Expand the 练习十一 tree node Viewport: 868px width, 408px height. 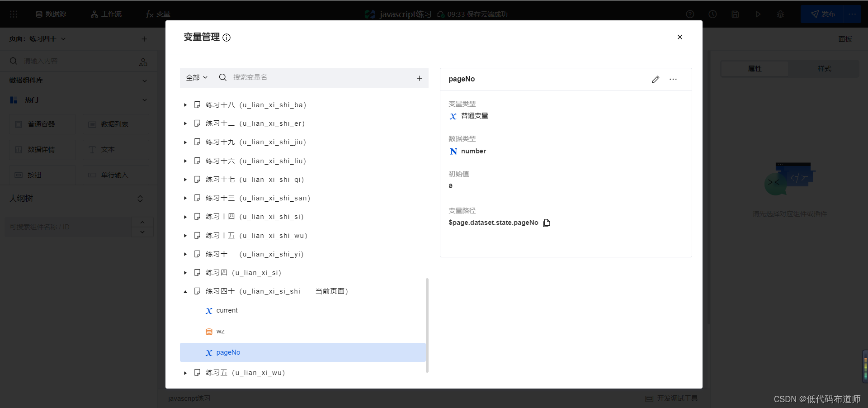pos(185,254)
